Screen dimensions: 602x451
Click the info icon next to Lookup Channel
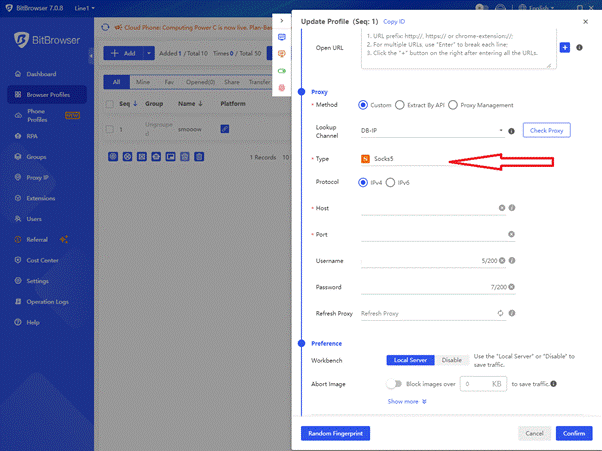511,131
